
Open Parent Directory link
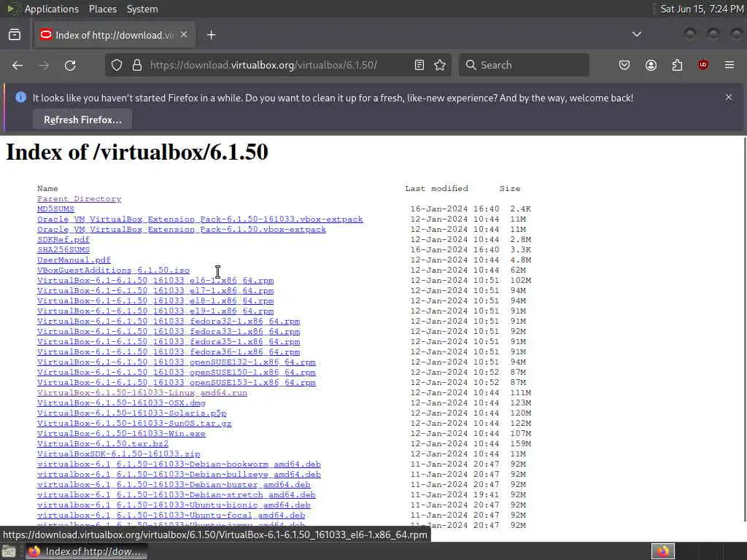coord(79,198)
